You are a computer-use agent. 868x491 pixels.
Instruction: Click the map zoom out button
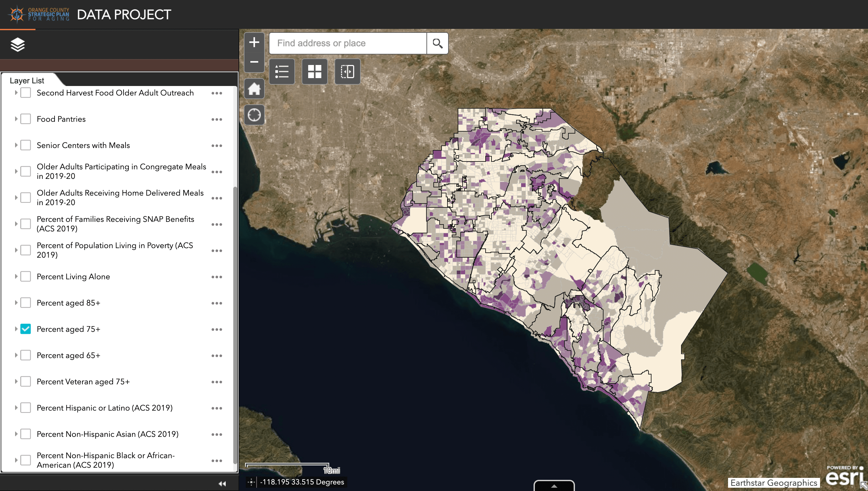tap(254, 62)
